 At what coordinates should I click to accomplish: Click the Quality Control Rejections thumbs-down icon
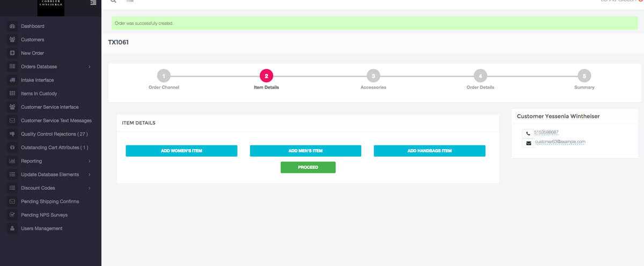coord(12,134)
